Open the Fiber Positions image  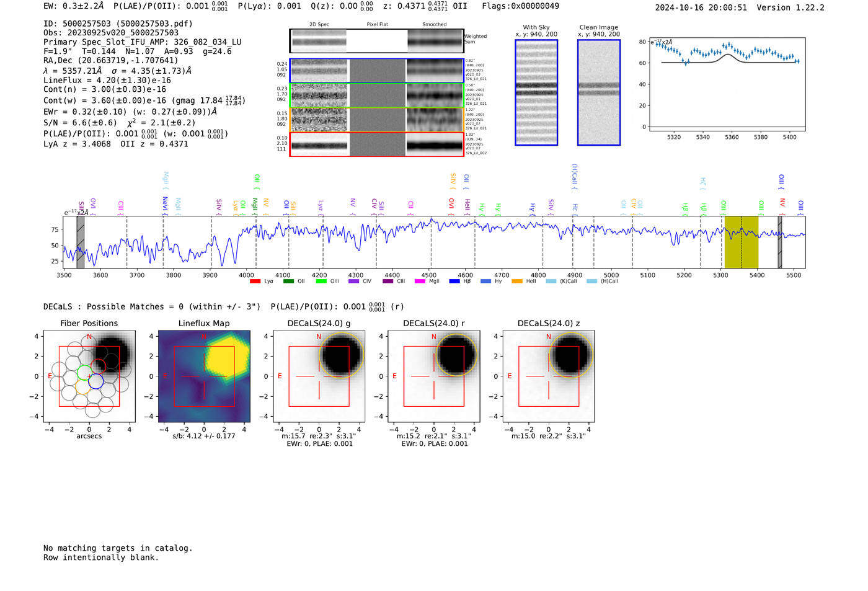89,376
